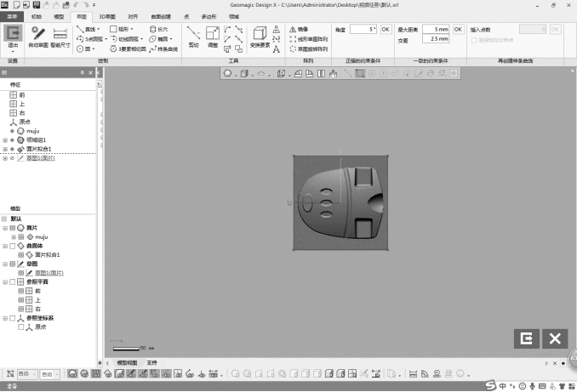Image resolution: width=577 pixels, height=392 pixels.
Task: Select the Smart Dimension (智能尺寸) tool
Action: (x=60, y=37)
